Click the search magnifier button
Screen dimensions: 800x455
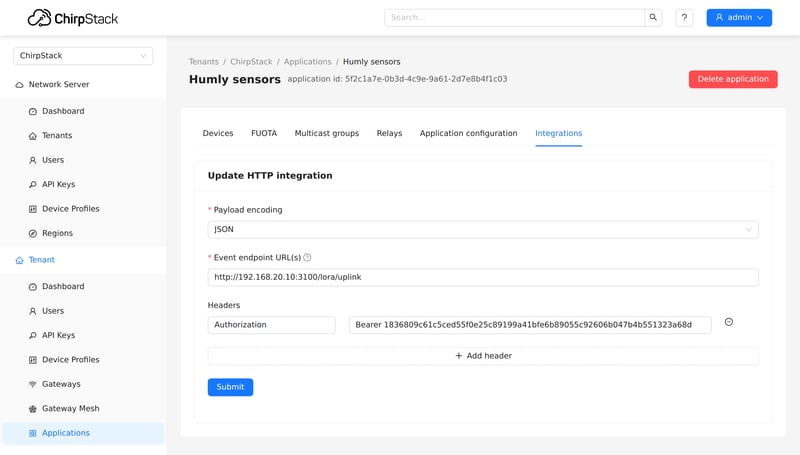click(653, 17)
